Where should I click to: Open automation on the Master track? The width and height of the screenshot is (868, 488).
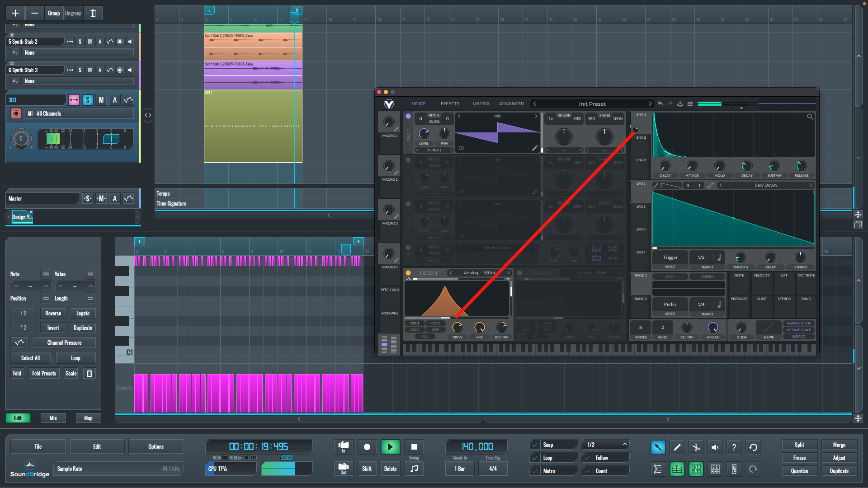[x=128, y=198]
